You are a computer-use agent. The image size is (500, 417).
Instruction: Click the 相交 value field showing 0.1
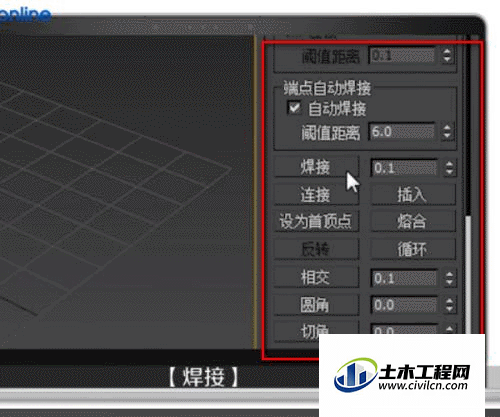tap(404, 278)
